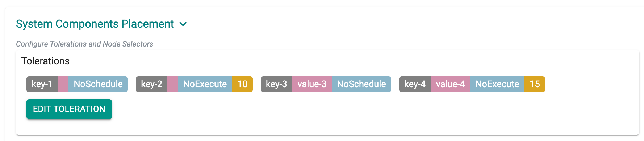Viewport: 644px width, 141px height.
Task: Select the key-4 toleration key label
Action: click(x=415, y=84)
